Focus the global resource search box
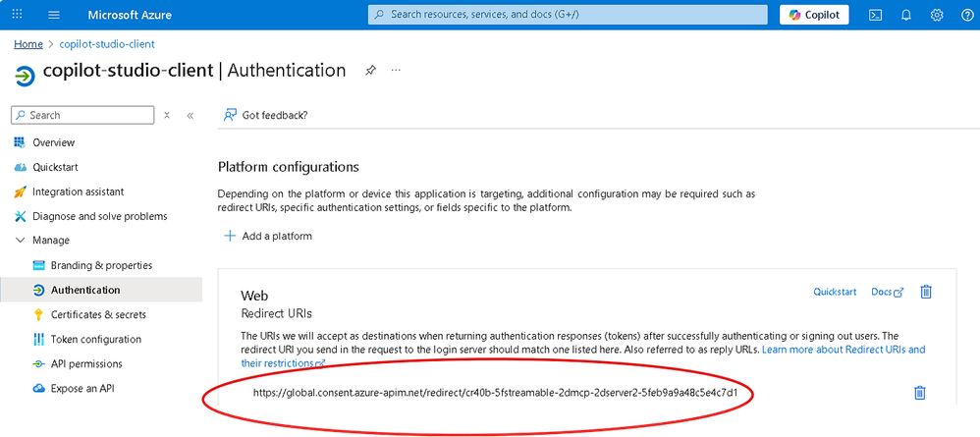 [x=568, y=15]
